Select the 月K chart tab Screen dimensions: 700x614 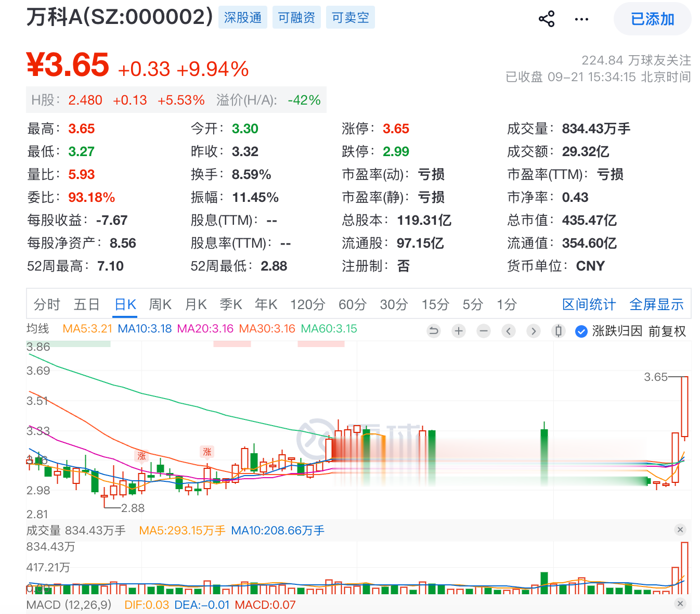[196, 304]
